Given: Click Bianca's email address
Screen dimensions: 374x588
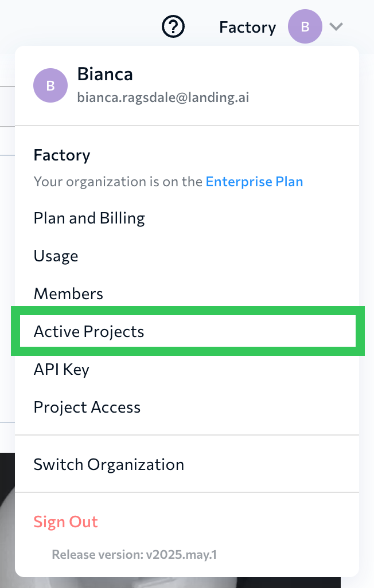Looking at the screenshot, I should pyautogui.click(x=163, y=97).
